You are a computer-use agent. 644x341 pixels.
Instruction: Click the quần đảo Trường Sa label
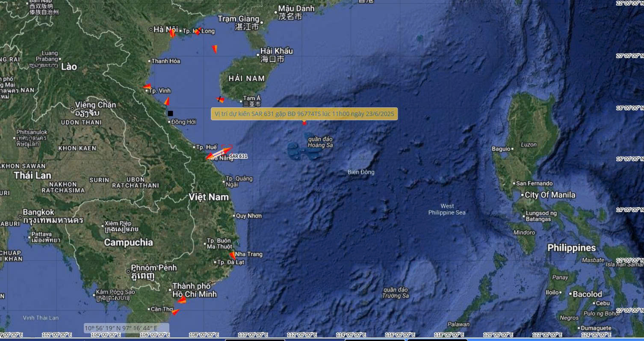point(395,293)
